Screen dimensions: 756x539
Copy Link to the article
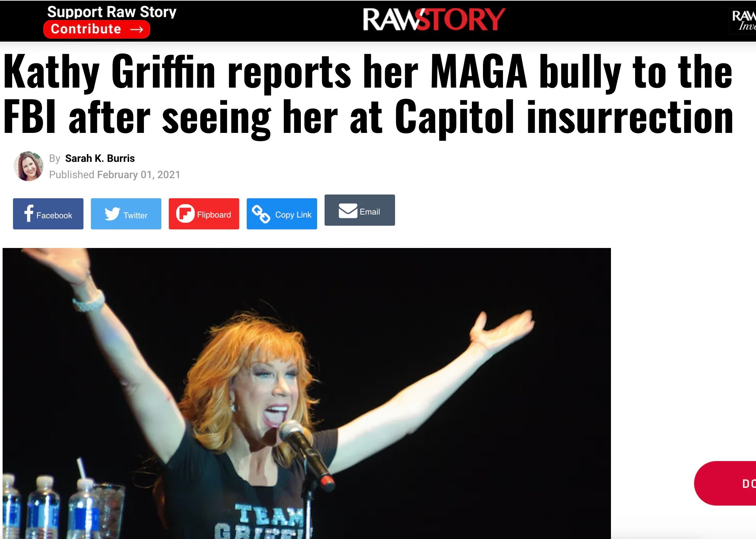pyautogui.click(x=282, y=214)
